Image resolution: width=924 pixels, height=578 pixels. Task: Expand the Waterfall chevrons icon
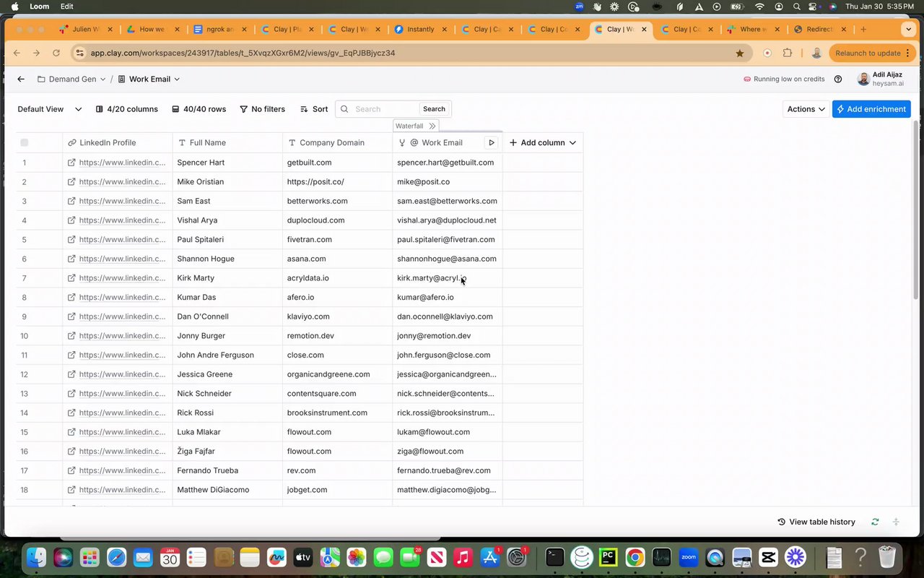point(432,126)
